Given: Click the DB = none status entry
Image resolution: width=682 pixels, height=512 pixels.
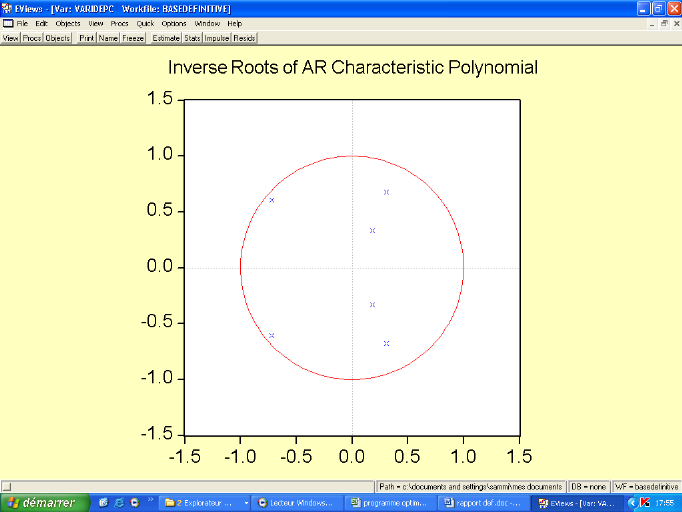Looking at the screenshot, I should (x=588, y=486).
